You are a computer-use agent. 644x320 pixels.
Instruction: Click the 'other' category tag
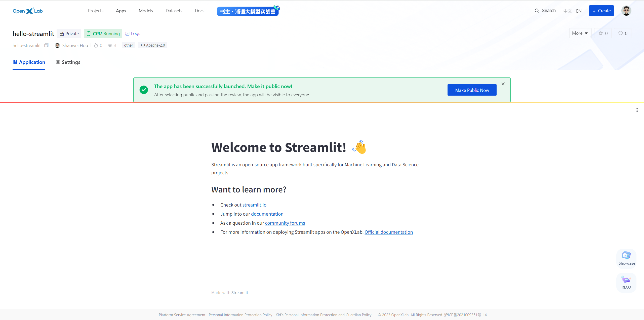tap(128, 45)
